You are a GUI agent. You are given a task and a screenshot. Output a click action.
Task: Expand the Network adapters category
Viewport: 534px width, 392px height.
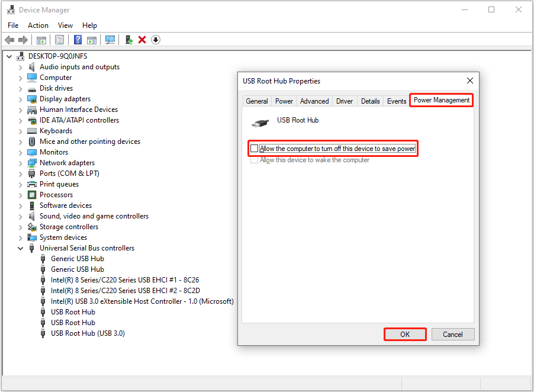[x=20, y=162]
